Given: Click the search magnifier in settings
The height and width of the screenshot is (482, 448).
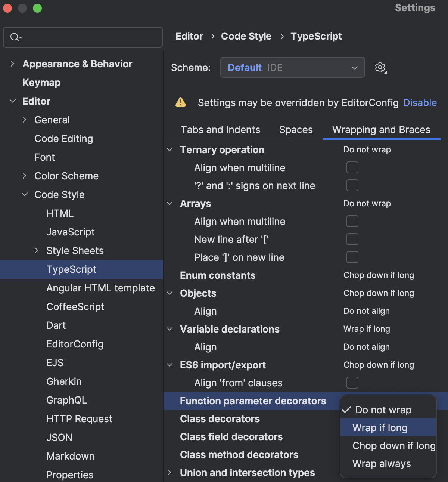Looking at the screenshot, I should point(15,37).
